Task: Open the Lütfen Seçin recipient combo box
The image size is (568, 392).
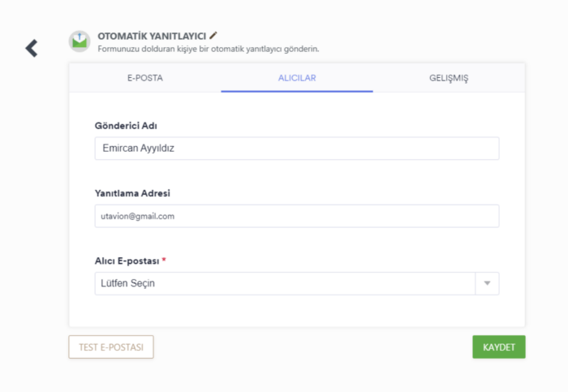Action: click(x=284, y=283)
